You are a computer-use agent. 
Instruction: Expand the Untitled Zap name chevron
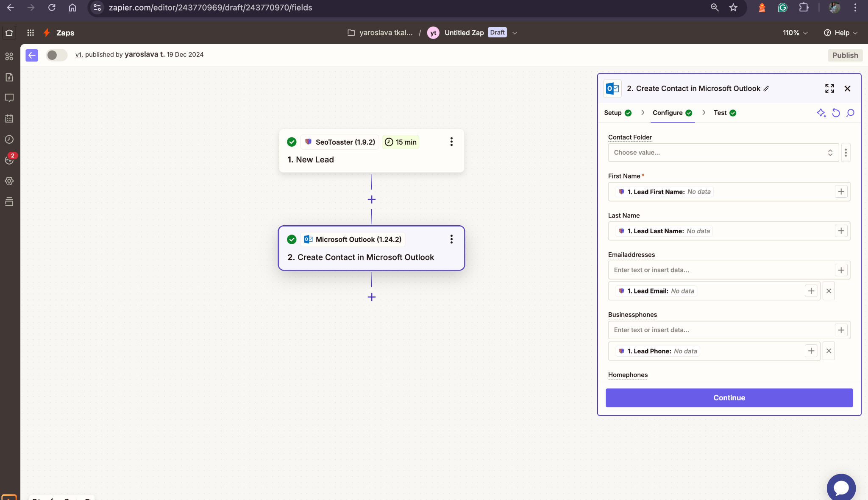[x=515, y=33]
